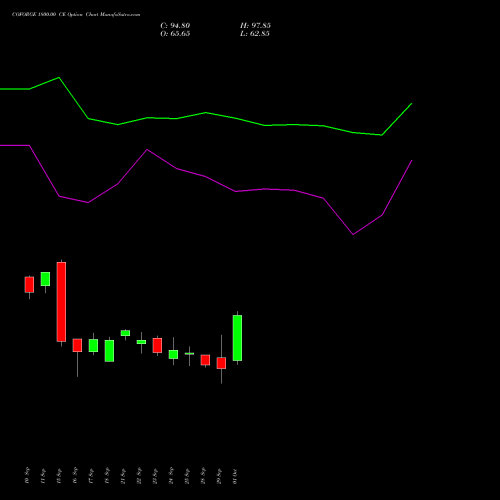500x500 pixels.
Task: Click the green 18 Sep candlestick
Action: tap(109, 351)
